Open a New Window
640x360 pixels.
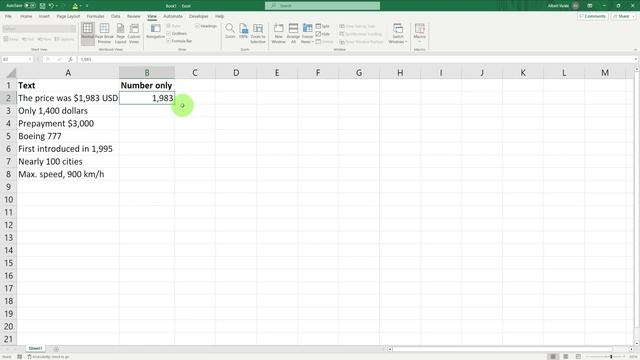(278, 33)
